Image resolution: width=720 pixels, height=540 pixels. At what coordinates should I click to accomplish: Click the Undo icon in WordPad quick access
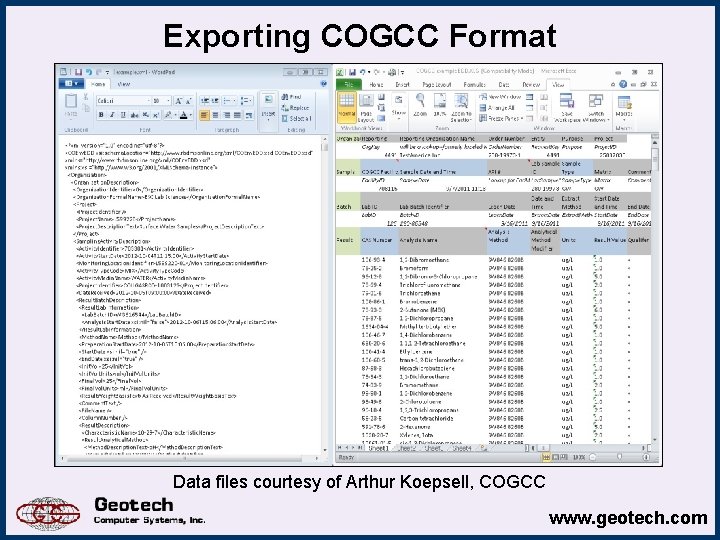point(89,72)
